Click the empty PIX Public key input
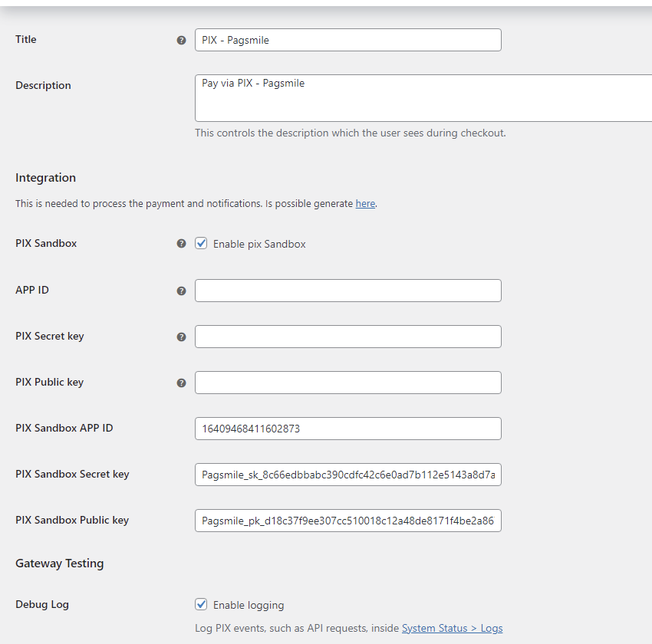The width and height of the screenshot is (652, 644). pos(347,383)
